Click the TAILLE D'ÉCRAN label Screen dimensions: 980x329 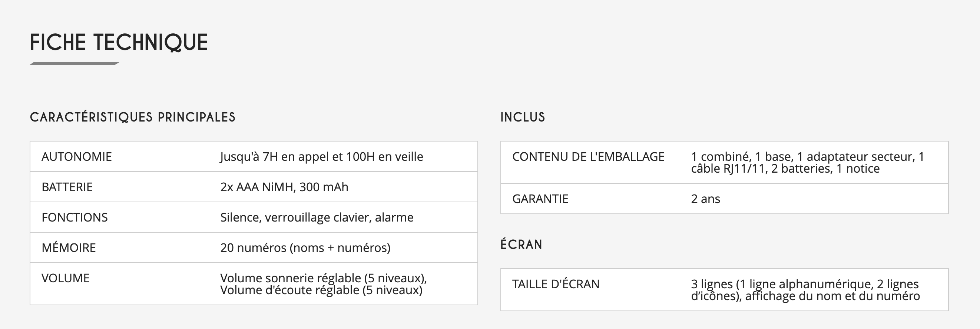[x=556, y=284]
